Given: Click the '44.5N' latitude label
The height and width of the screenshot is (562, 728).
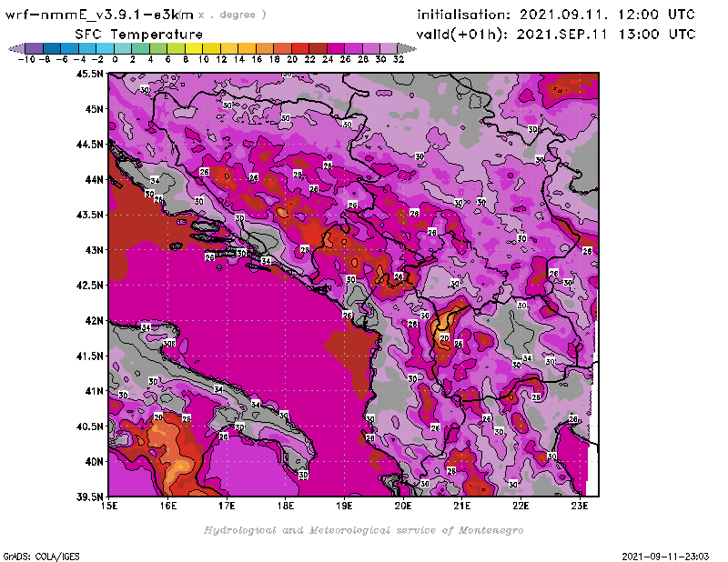Looking at the screenshot, I should click(x=89, y=145).
